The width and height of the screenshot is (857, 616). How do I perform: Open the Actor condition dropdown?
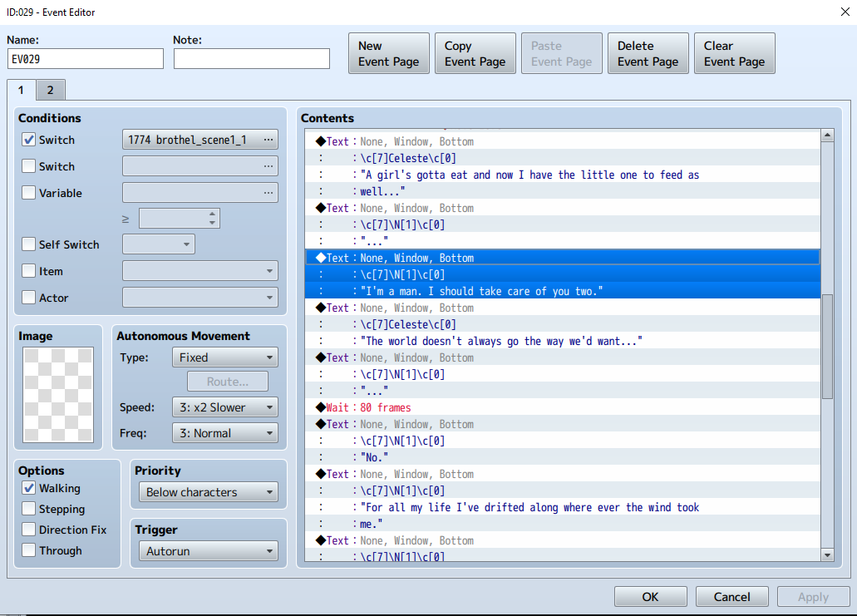(x=200, y=298)
